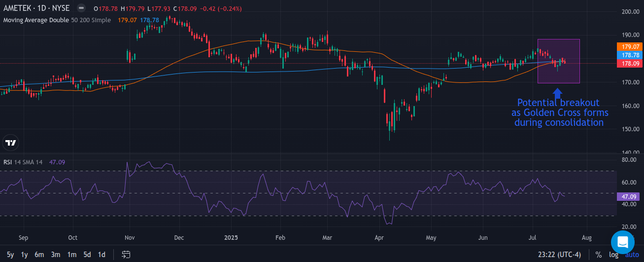
Task: Click the change value −0.42 (−0.24%)
Action: click(x=222, y=8)
